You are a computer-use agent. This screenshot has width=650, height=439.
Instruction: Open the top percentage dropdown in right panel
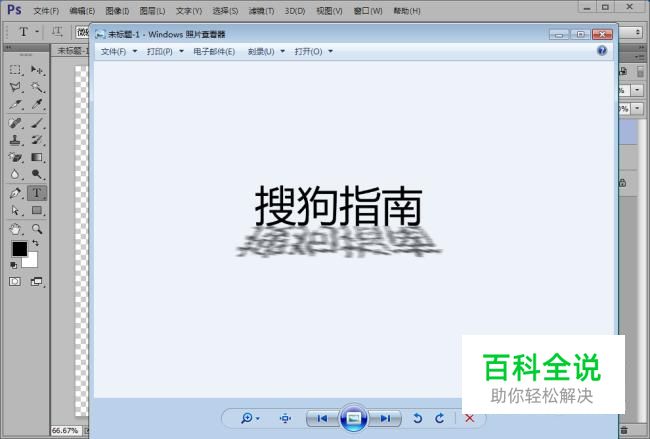coord(637,90)
